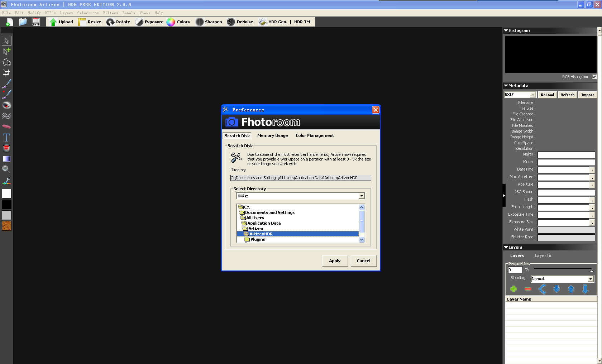The image size is (602, 364).
Task: Select the Plugins folder in the directory tree
Action: click(257, 239)
